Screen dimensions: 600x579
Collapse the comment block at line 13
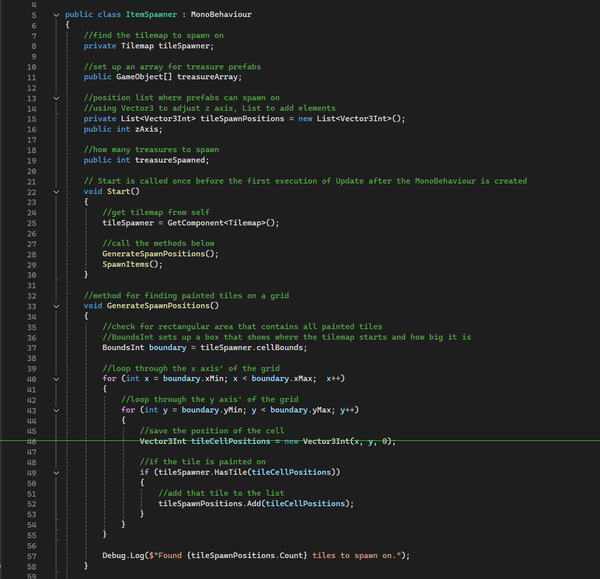coord(56,99)
